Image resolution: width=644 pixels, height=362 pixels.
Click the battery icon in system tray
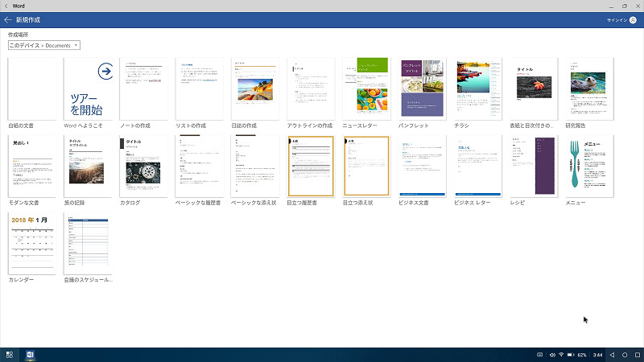coord(571,355)
